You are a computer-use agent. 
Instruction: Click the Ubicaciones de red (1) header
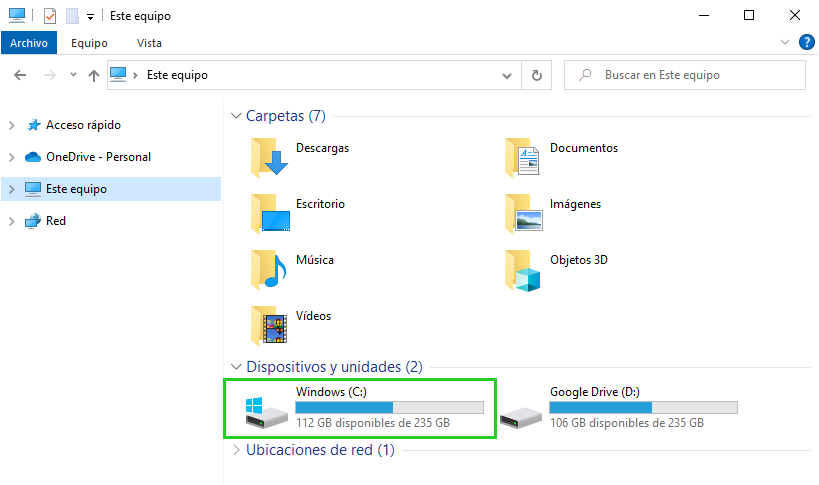coord(320,449)
